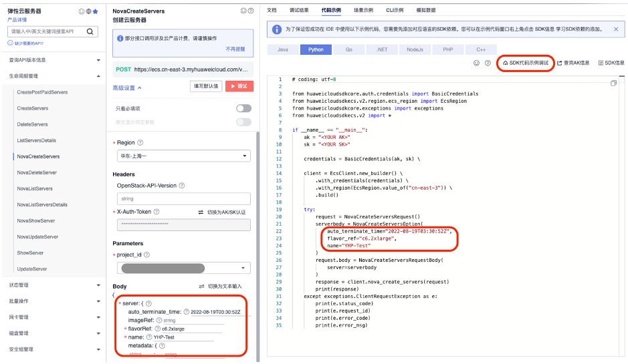Close the SDK dependency info banner
This screenshot has width=628, height=364.
[x=616, y=29]
